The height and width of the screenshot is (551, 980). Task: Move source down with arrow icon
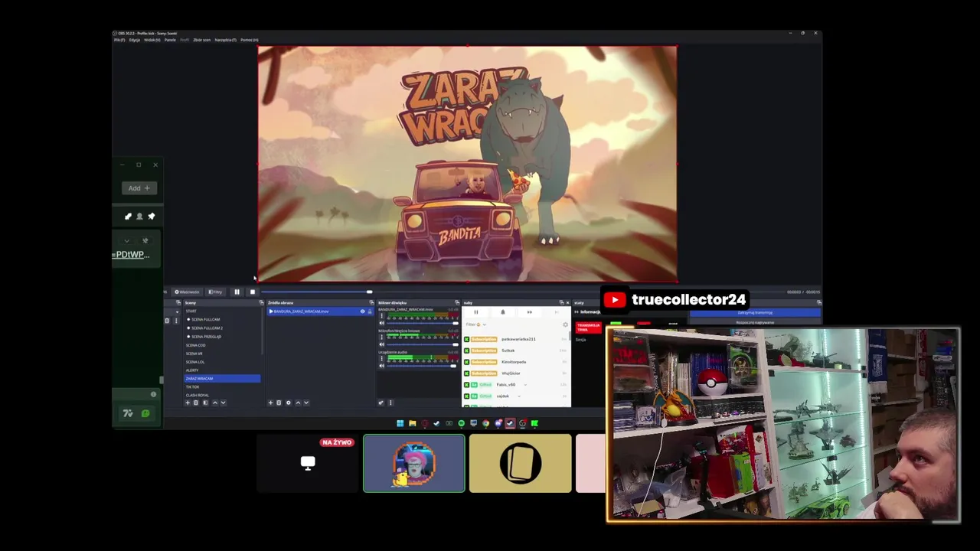306,403
